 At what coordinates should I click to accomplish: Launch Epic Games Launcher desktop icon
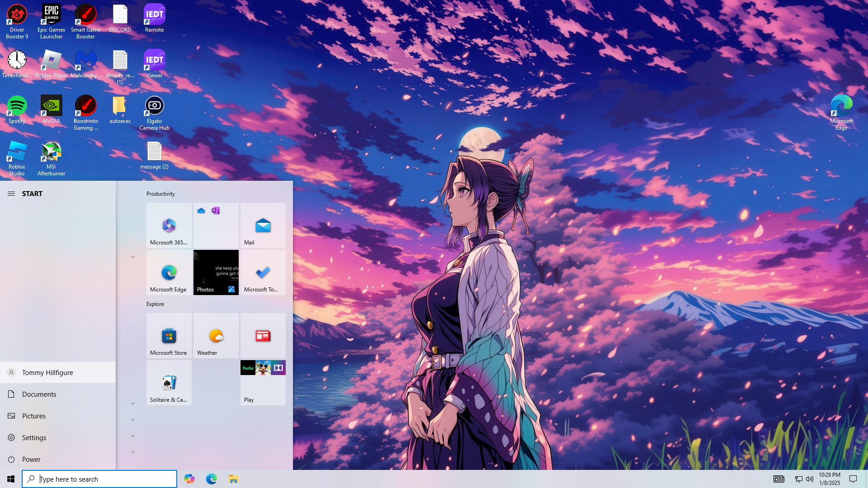click(x=51, y=21)
